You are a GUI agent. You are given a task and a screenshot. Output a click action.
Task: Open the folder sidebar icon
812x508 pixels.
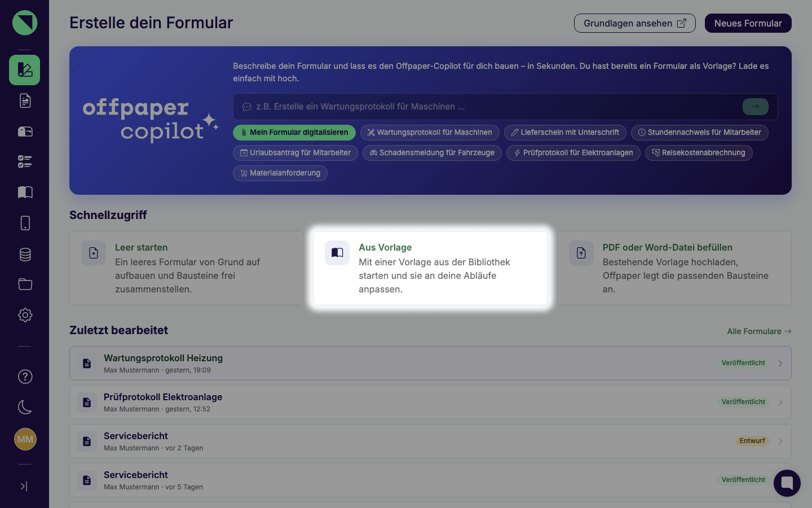[x=25, y=284]
